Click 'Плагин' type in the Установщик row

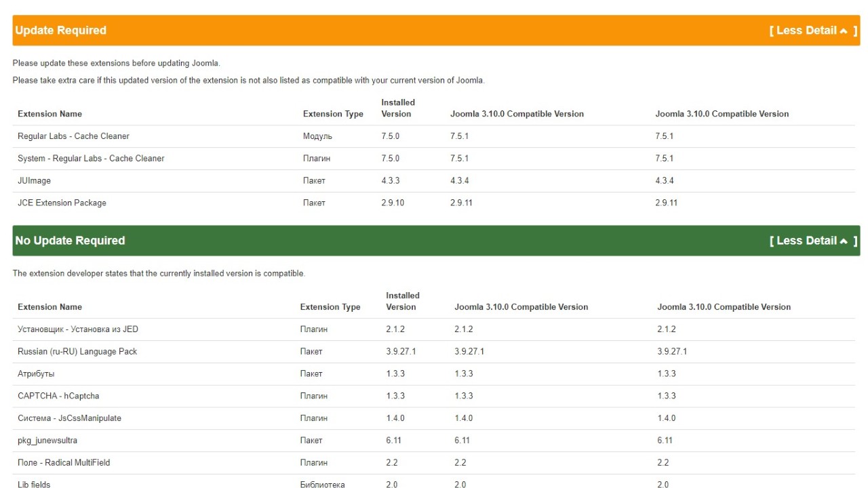click(x=314, y=329)
